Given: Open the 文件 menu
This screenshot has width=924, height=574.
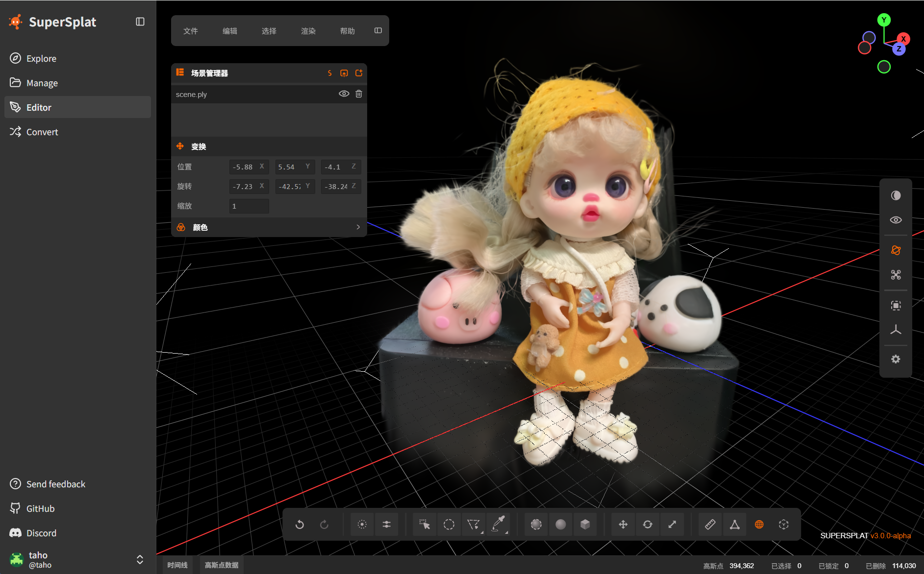Looking at the screenshot, I should coord(191,31).
